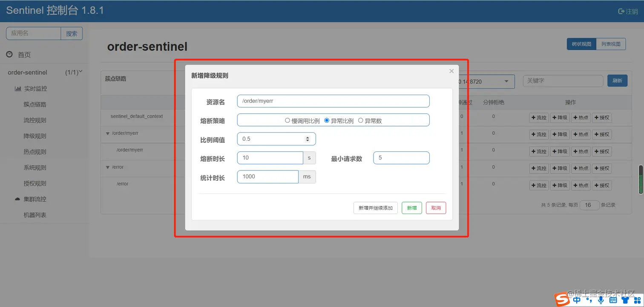Click 新增并继续添加 button in the dialog
This screenshot has height=307, width=644.
coord(376,208)
